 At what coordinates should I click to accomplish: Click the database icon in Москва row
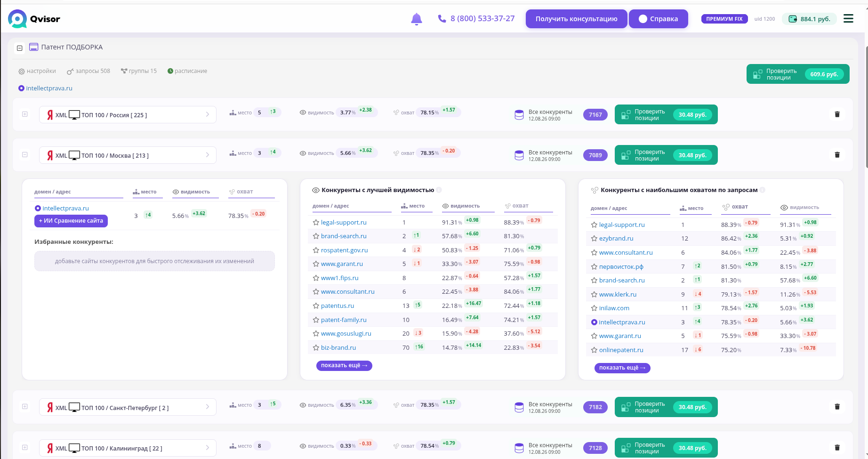519,155
